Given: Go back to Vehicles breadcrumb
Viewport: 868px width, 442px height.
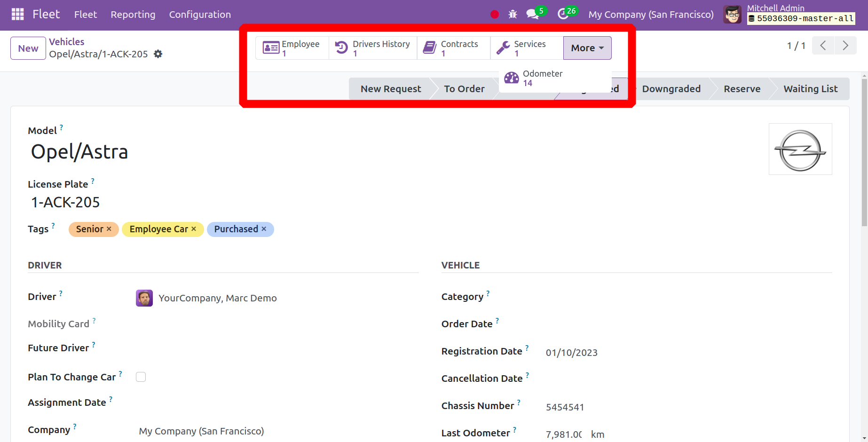Looking at the screenshot, I should tap(67, 42).
